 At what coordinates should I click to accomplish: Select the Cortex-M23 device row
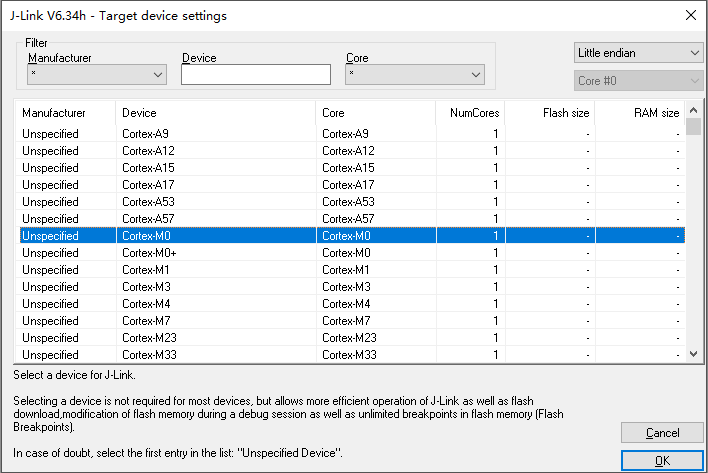tap(351, 338)
